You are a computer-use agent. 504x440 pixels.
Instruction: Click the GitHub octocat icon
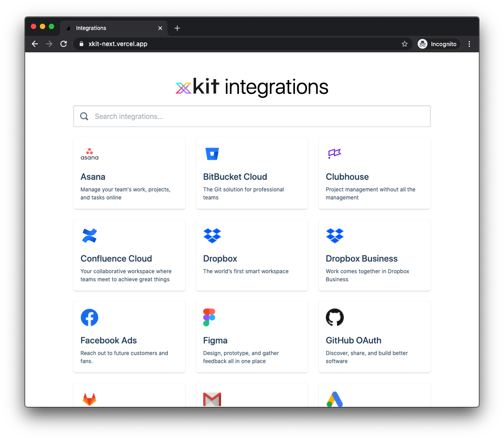tap(335, 317)
